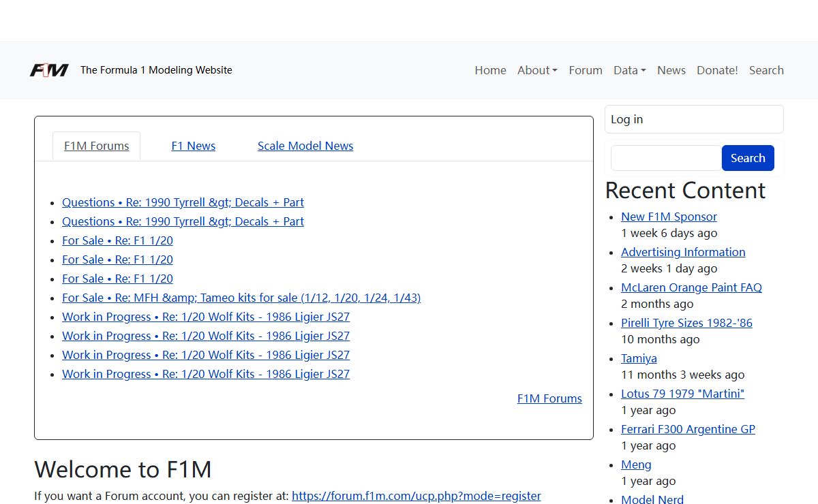Open the New F1M Sponsor link
Viewport: 818px width, 504px height.
[669, 217]
